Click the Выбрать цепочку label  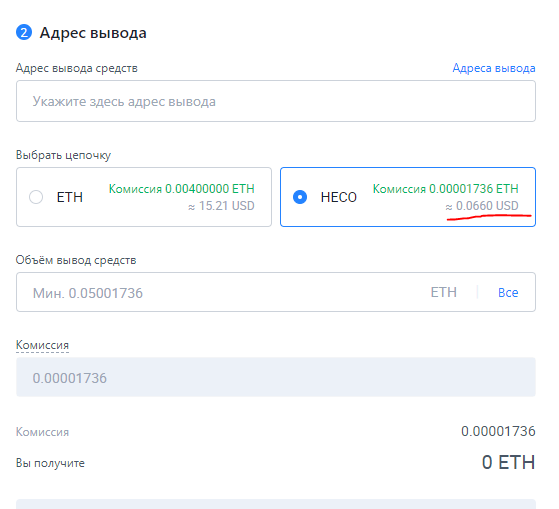[63, 155]
